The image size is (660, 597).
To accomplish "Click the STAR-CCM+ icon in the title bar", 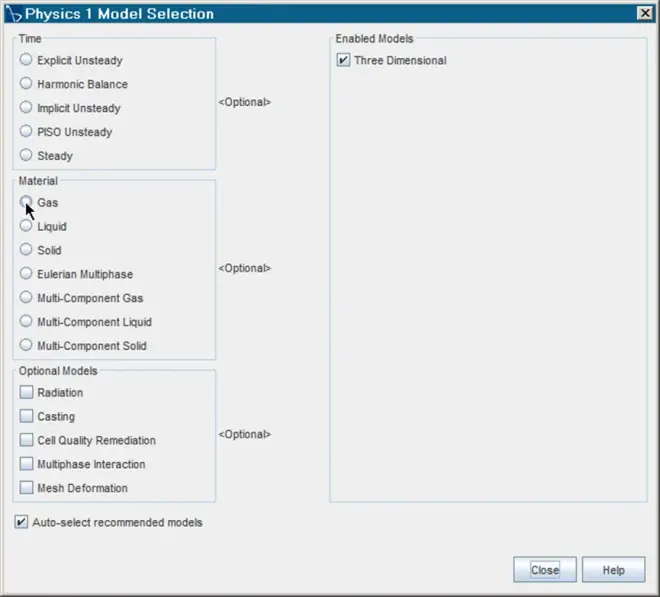I will 13,14.
